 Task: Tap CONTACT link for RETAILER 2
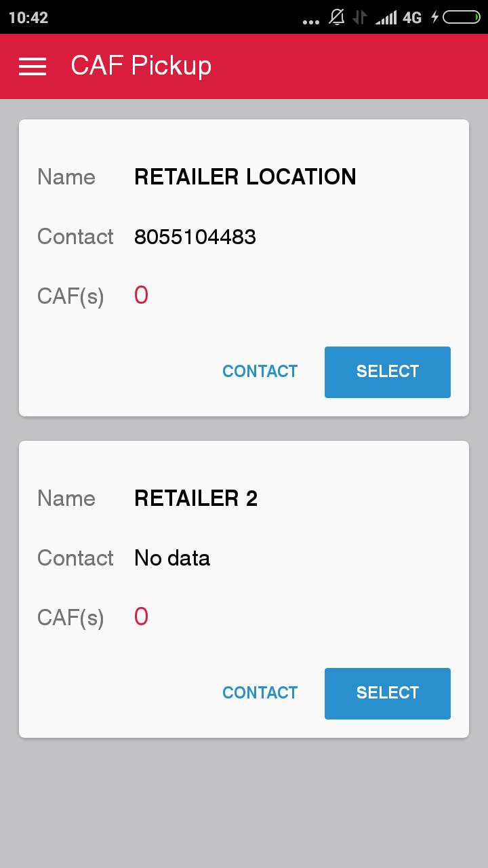260,693
